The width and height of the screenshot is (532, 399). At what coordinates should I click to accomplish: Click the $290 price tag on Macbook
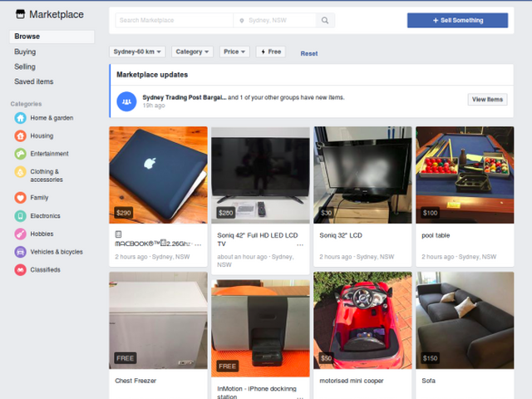124,213
